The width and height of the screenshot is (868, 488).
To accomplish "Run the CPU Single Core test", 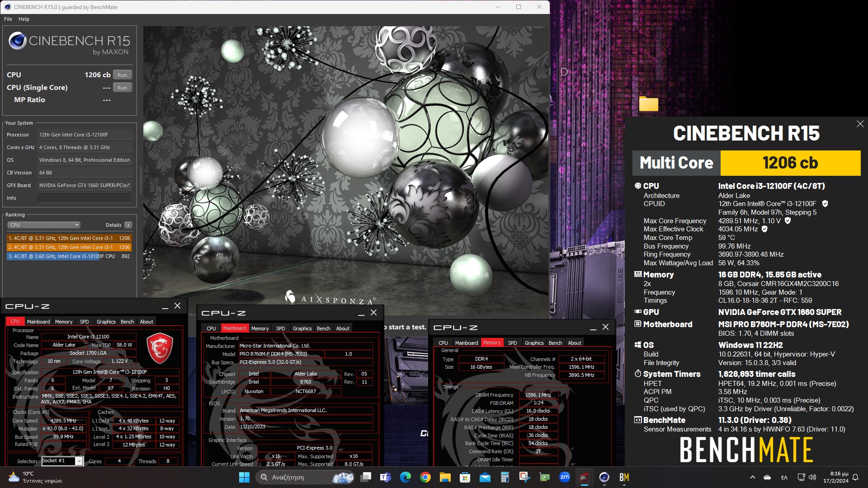I will pyautogui.click(x=122, y=88).
